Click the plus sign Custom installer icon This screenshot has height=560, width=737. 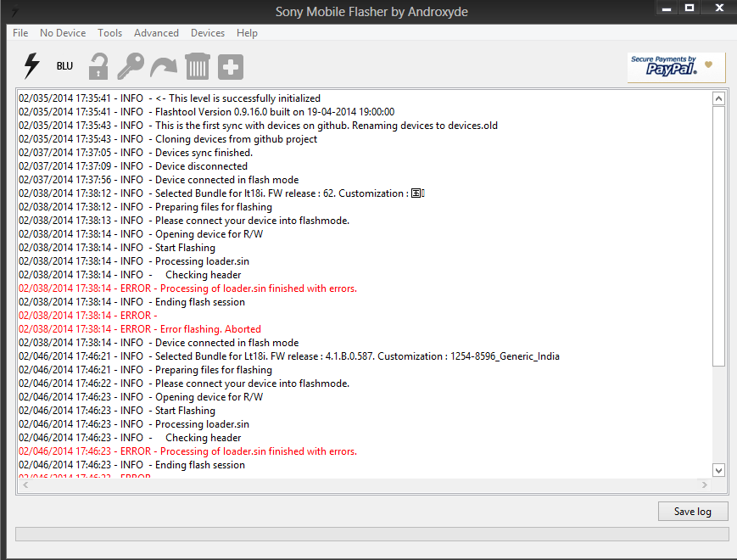click(x=231, y=67)
